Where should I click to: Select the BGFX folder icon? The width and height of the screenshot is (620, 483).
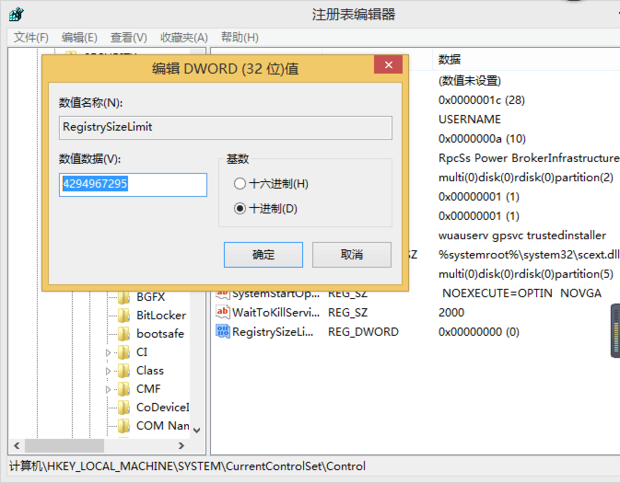pos(124,297)
